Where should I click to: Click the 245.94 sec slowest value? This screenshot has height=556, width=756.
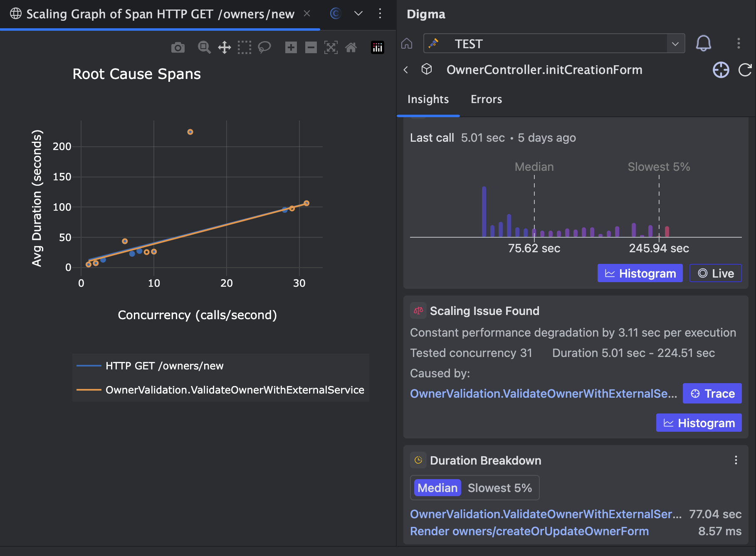tap(659, 248)
